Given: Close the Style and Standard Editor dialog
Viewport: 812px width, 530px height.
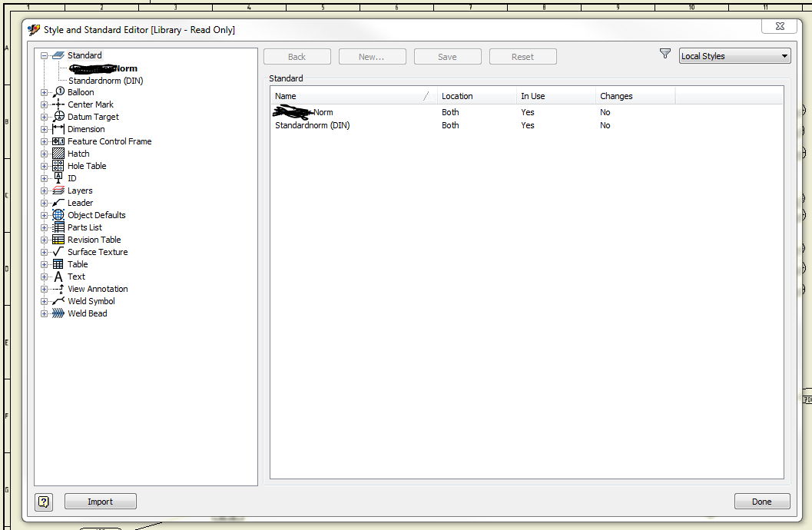Looking at the screenshot, I should point(779,26).
